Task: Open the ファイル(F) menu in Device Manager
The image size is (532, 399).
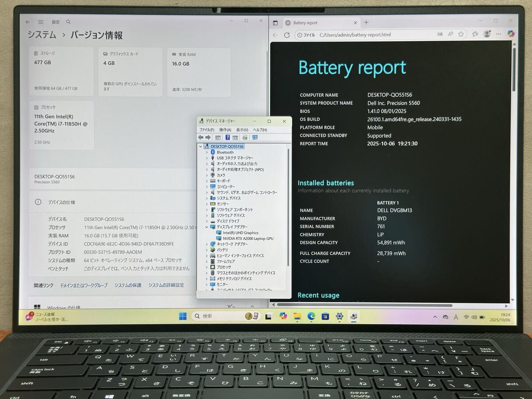Action: tap(207, 130)
